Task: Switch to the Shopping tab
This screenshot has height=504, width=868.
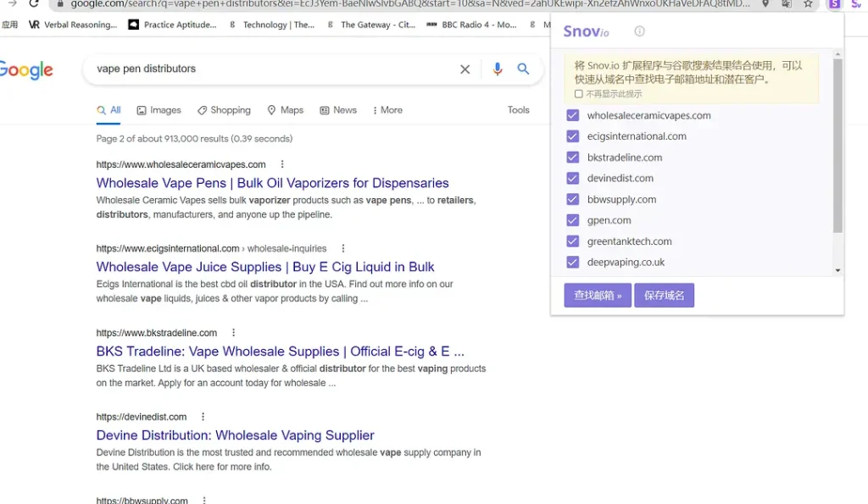Action: point(224,110)
